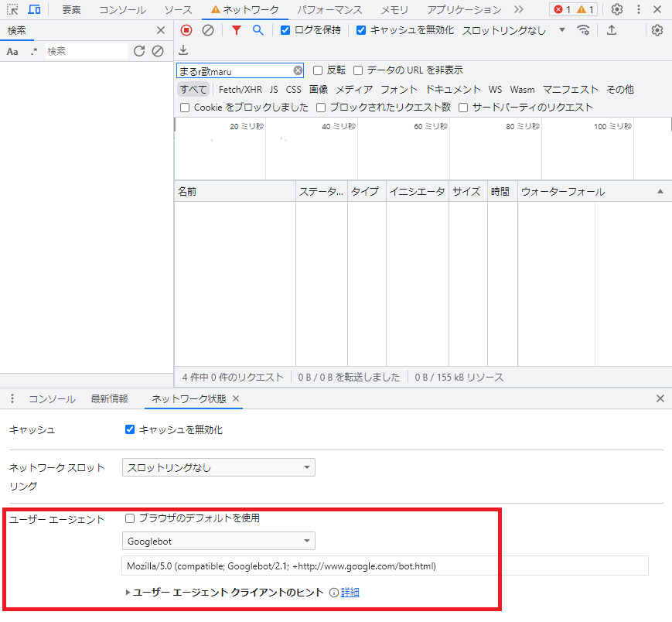Click the red stop recording icon
This screenshot has height=622, width=672.
(x=186, y=30)
